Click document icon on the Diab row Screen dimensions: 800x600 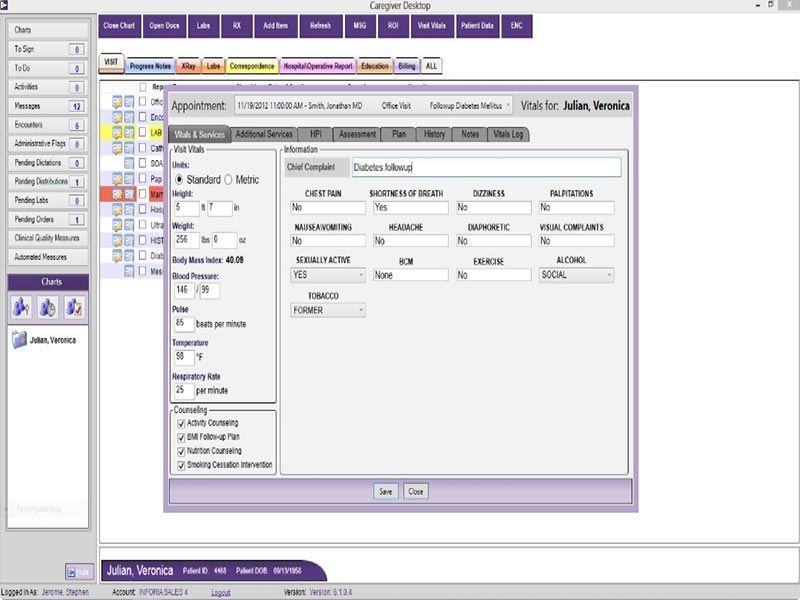pyautogui.click(x=129, y=255)
